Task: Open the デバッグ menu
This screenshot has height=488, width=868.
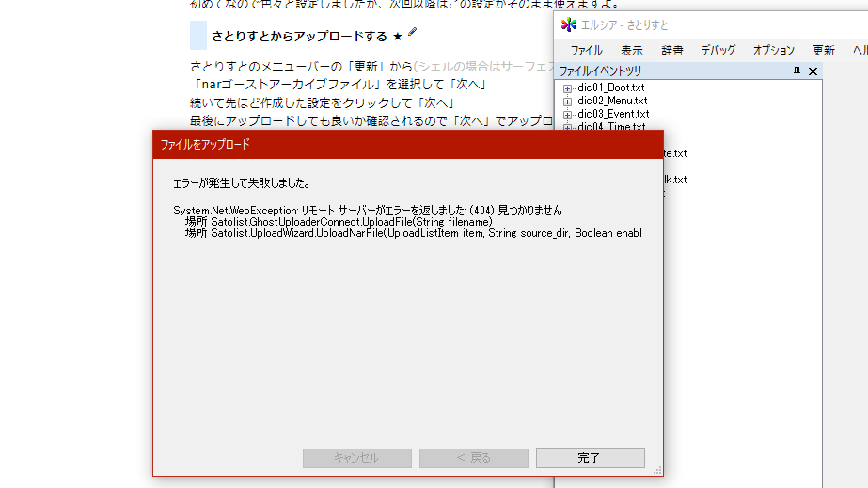Action: [718, 51]
